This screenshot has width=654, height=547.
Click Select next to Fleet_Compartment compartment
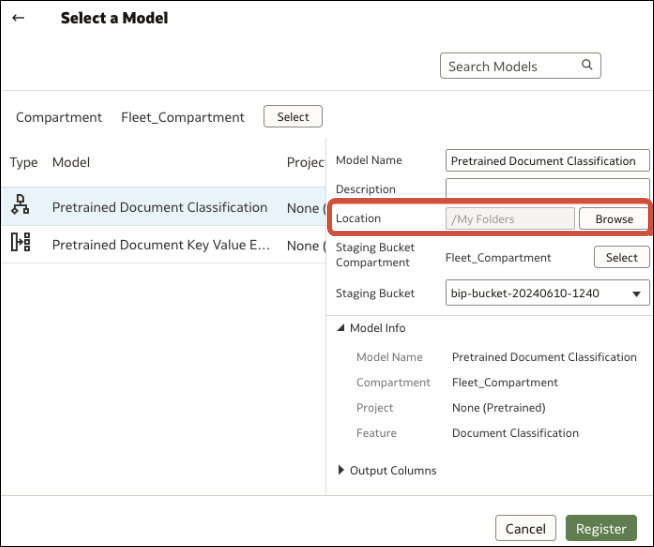(x=293, y=117)
